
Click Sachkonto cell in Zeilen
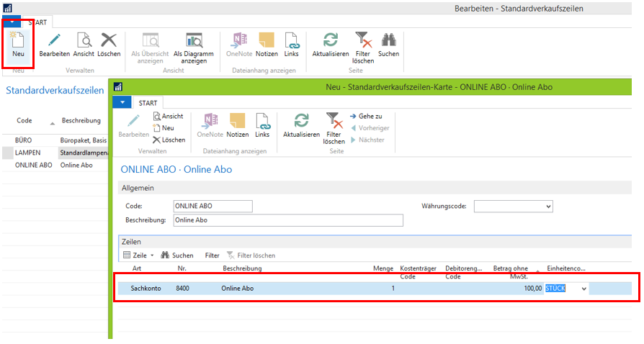tap(146, 289)
